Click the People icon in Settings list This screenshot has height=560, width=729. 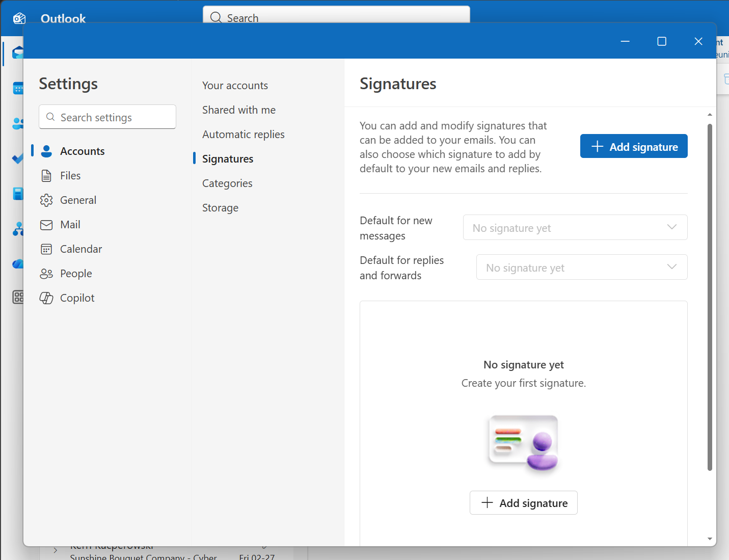[46, 274]
